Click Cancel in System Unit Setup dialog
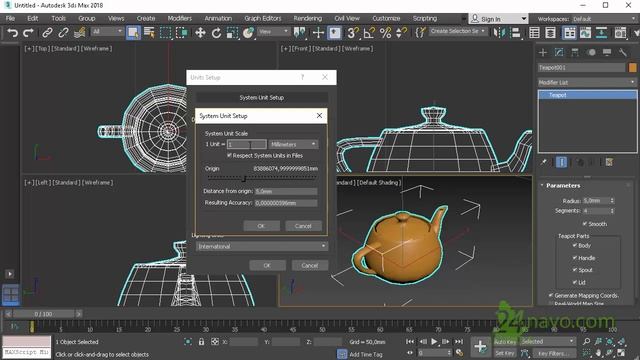Screen dimensions: 640x360 click(303, 226)
